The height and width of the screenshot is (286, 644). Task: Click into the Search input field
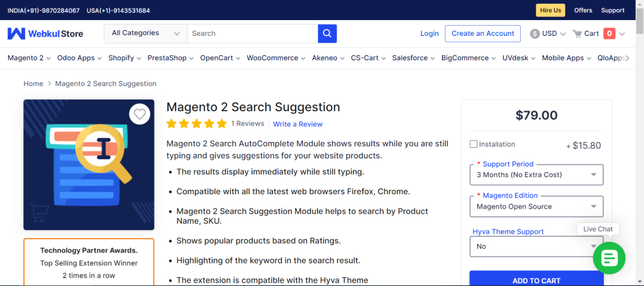pyautogui.click(x=252, y=33)
